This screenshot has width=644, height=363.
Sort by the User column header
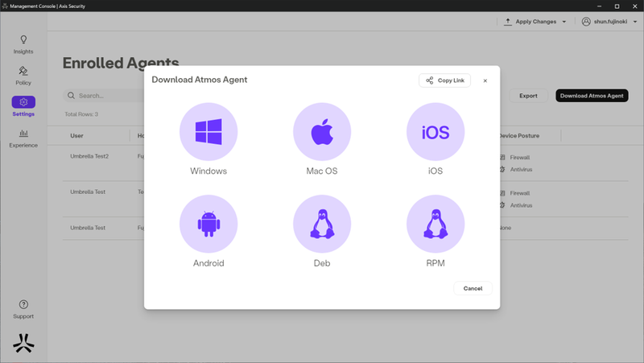point(76,135)
